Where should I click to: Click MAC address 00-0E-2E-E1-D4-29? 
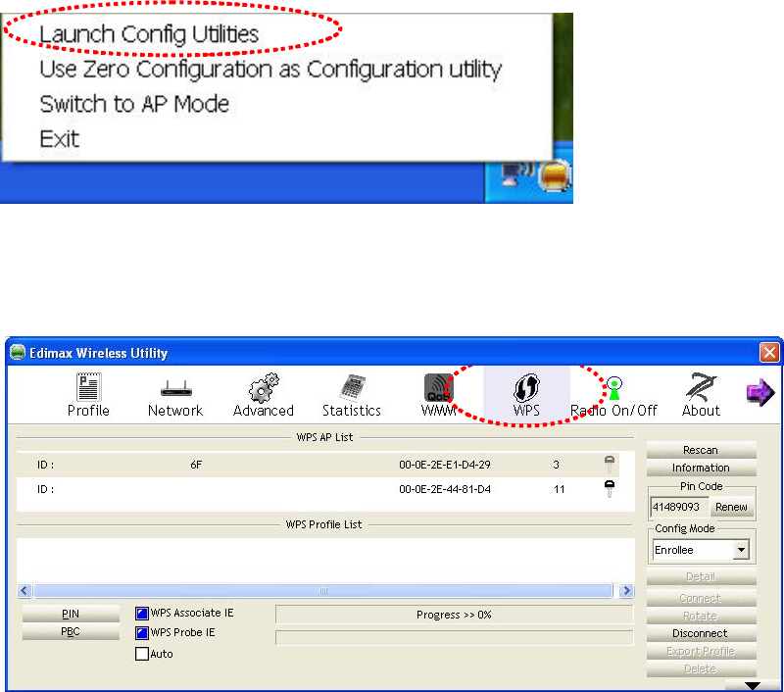[445, 465]
